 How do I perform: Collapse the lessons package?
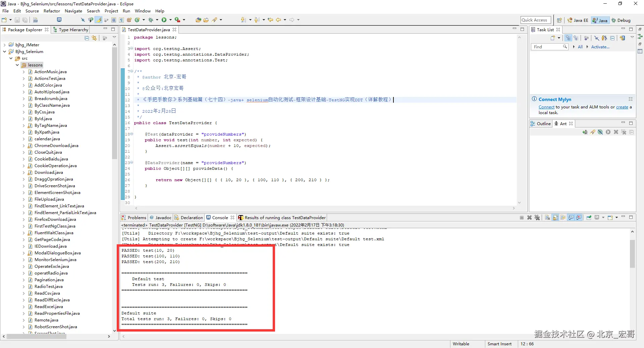pyautogui.click(x=17, y=65)
